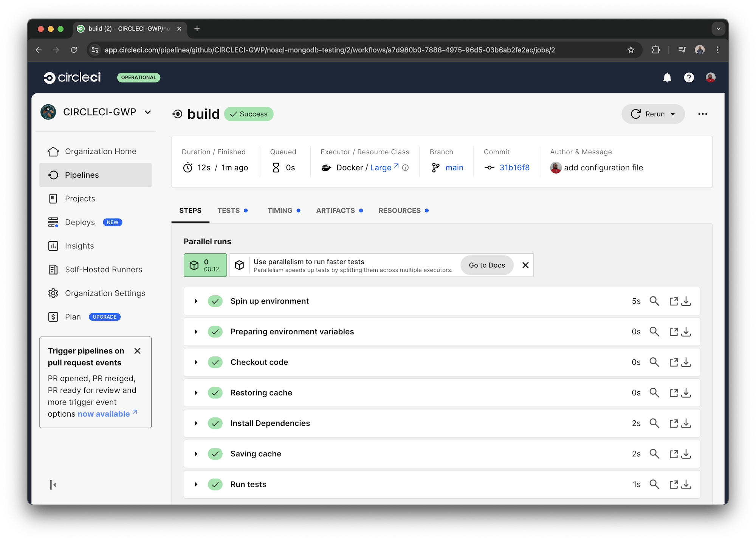756x541 pixels.
Task: Click the CircleCI logo
Action: [x=72, y=77]
